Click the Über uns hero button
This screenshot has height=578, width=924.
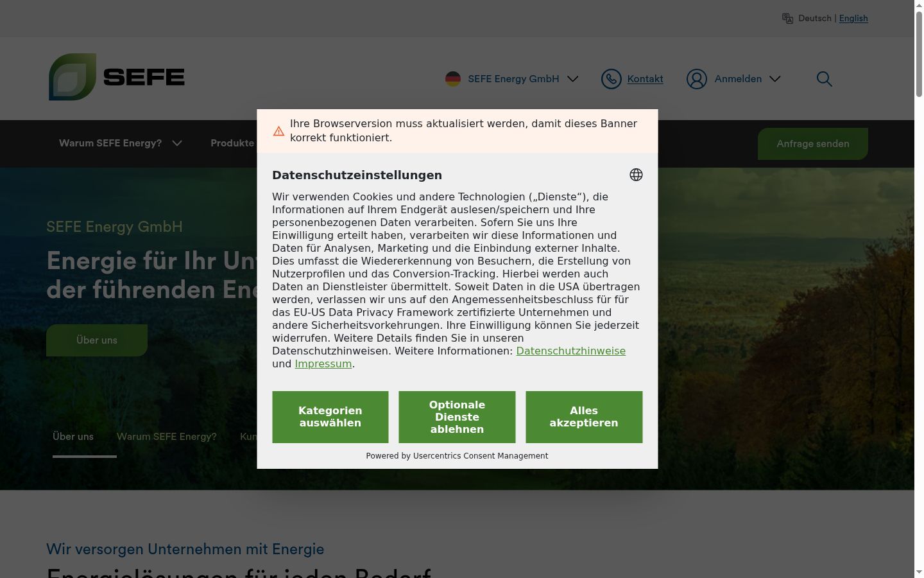(x=97, y=340)
